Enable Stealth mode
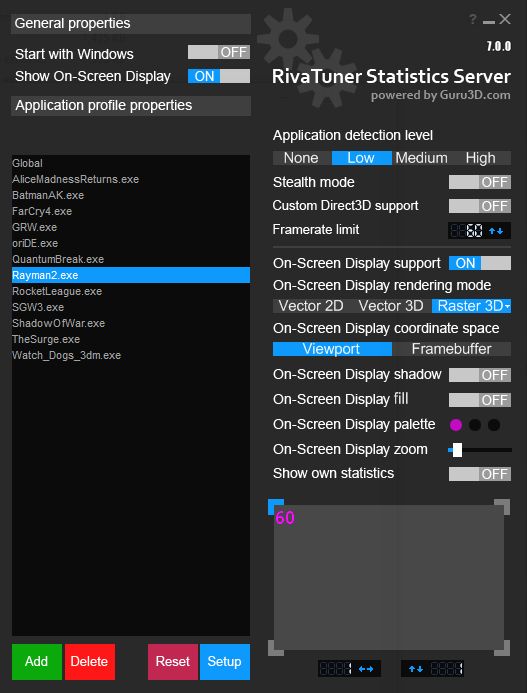Viewport: 527px width, 693px height. tap(480, 182)
